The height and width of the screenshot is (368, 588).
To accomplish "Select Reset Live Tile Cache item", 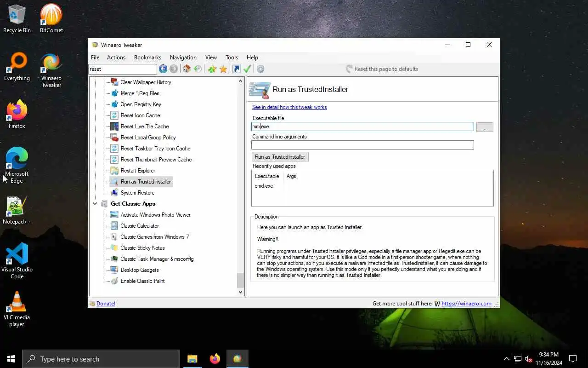I will click(145, 126).
